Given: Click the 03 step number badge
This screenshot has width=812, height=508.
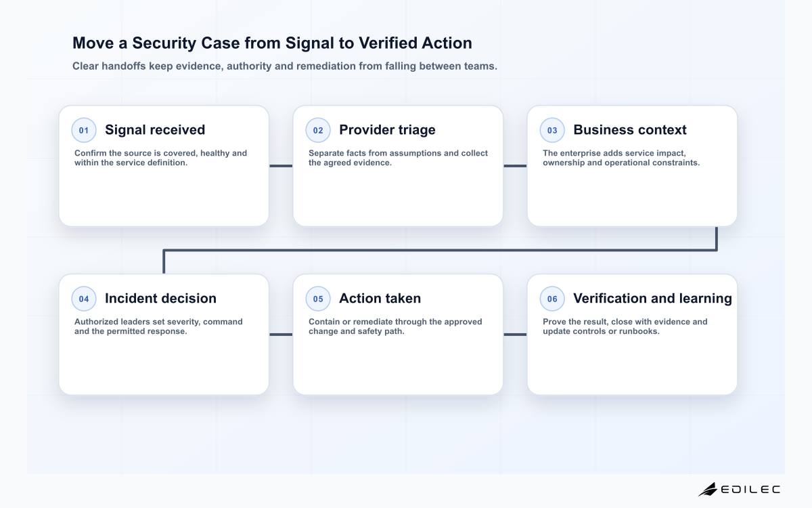Looking at the screenshot, I should (552, 130).
